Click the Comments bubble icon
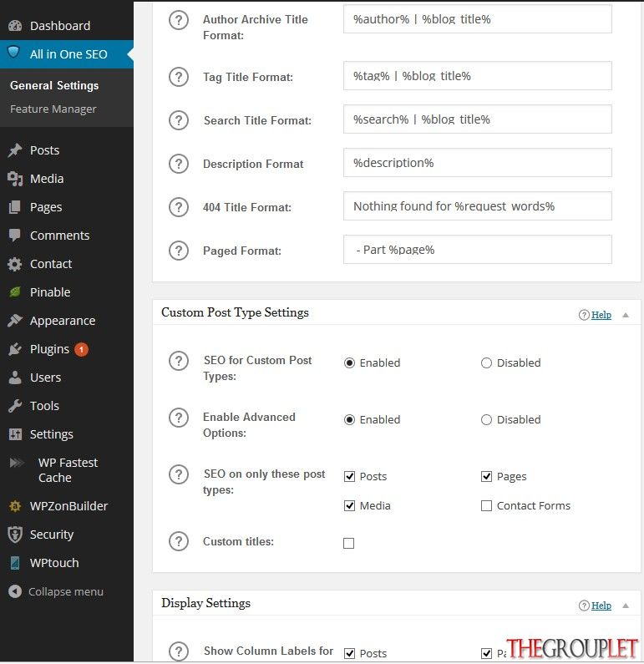The height and width of the screenshot is (664, 644). 15,236
